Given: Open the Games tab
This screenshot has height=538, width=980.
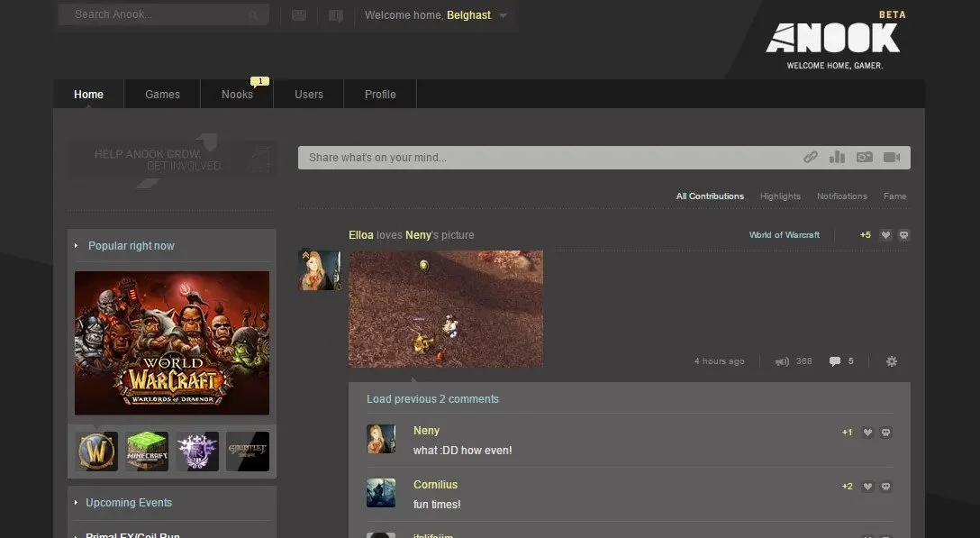Looking at the screenshot, I should coord(162,94).
